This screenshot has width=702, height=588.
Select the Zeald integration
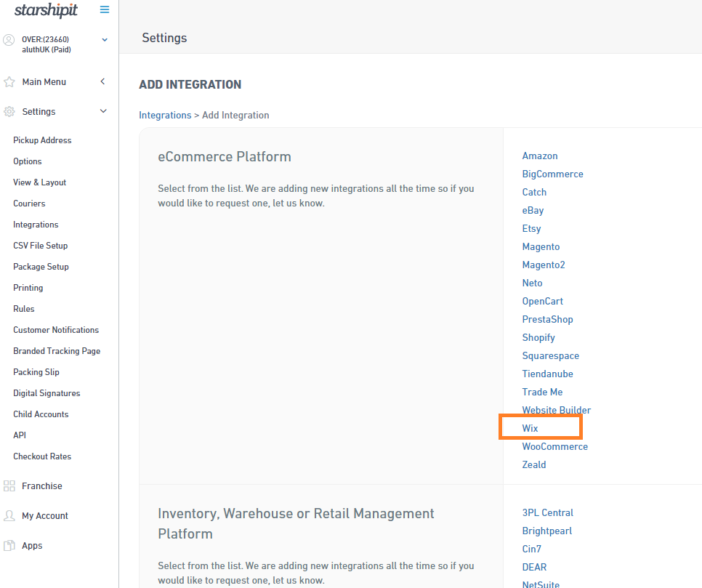point(534,464)
